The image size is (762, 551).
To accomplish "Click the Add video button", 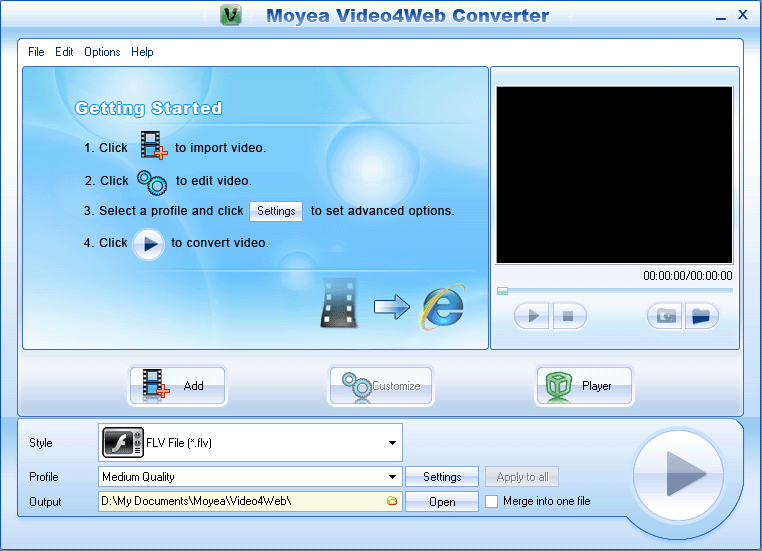I will click(177, 386).
